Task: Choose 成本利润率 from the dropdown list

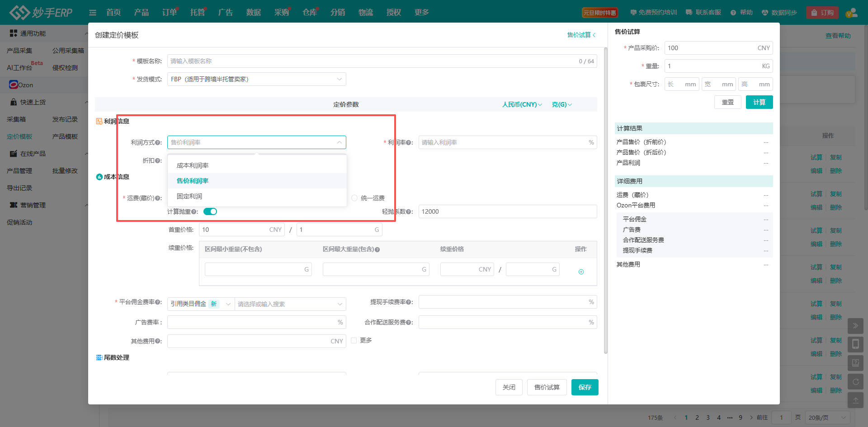Action: pos(193,165)
